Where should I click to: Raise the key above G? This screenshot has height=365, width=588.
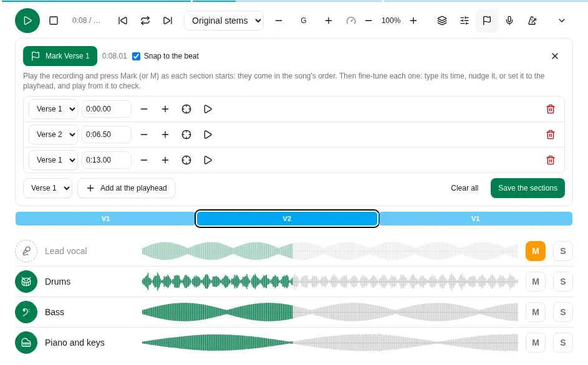(x=329, y=21)
